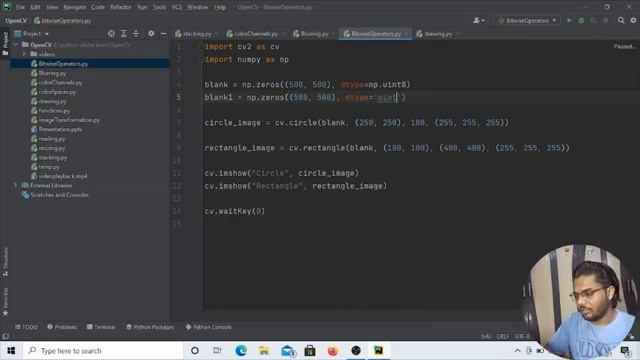This screenshot has height=360, width=640.
Task: Open File Explorer from taskbar
Action: click(264, 351)
